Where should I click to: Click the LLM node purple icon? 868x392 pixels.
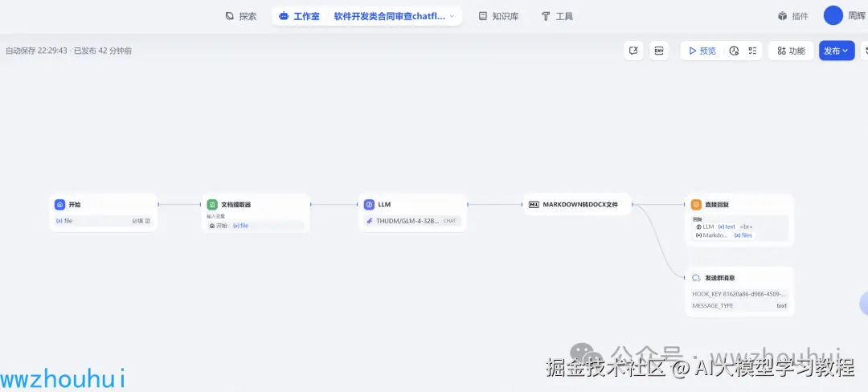369,205
